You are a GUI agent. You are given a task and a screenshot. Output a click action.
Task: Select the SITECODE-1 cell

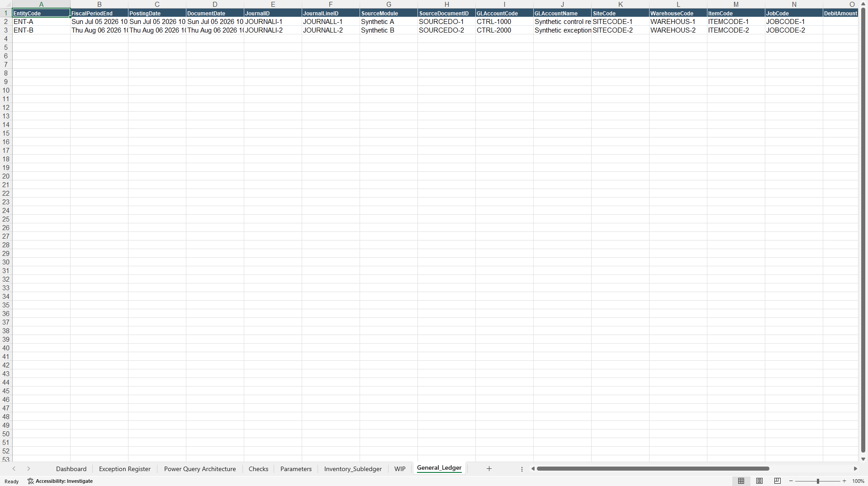620,22
